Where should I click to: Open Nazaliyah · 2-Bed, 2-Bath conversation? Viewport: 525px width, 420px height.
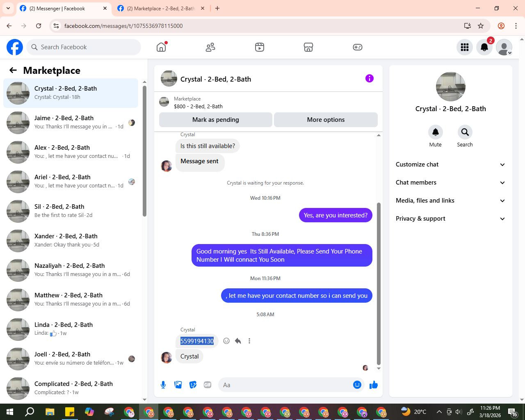(71, 270)
